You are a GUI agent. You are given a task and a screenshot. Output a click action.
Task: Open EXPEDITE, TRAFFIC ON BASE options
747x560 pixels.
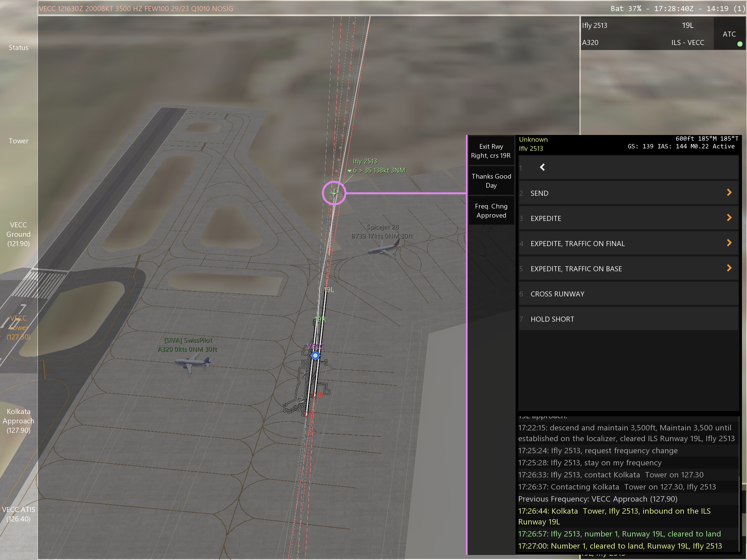pyautogui.click(x=729, y=268)
